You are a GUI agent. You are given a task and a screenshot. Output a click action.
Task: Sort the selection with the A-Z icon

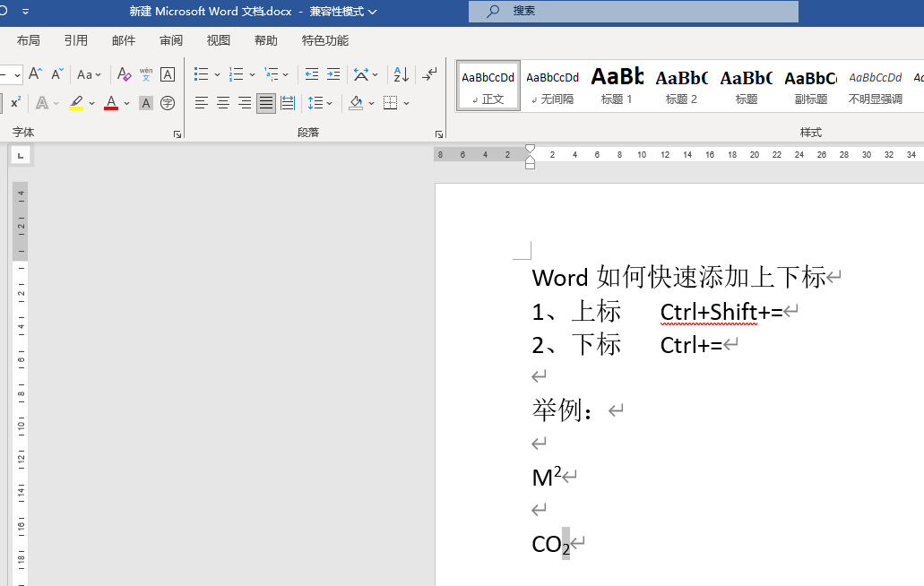tap(402, 74)
